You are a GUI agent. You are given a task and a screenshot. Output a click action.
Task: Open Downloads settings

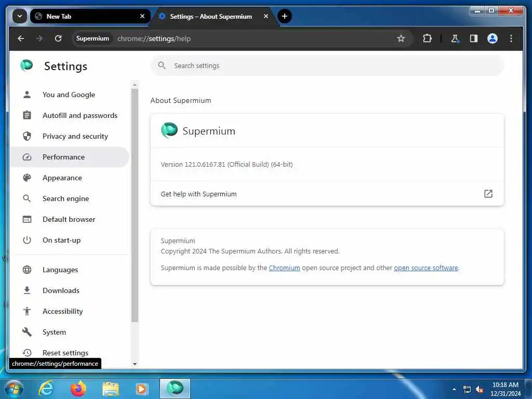69,290
